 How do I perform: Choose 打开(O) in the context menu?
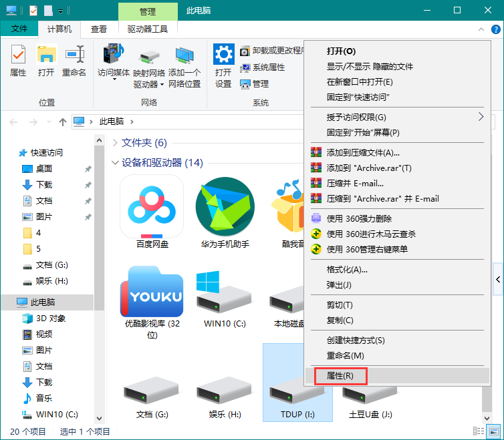pos(397,51)
